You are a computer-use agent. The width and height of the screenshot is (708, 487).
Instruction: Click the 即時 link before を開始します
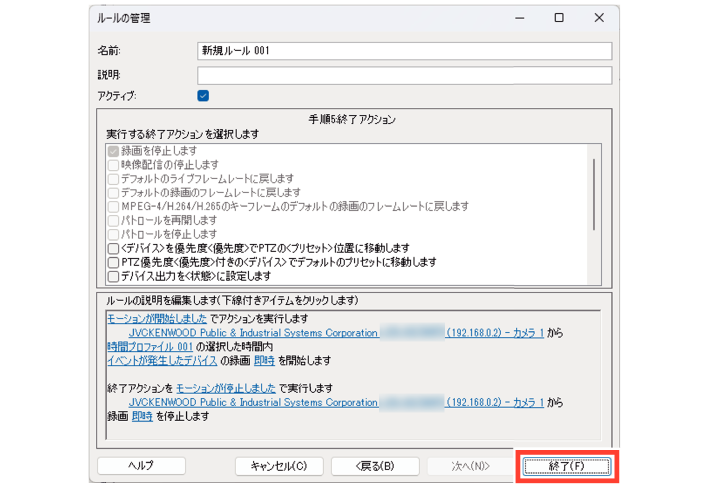point(264,361)
